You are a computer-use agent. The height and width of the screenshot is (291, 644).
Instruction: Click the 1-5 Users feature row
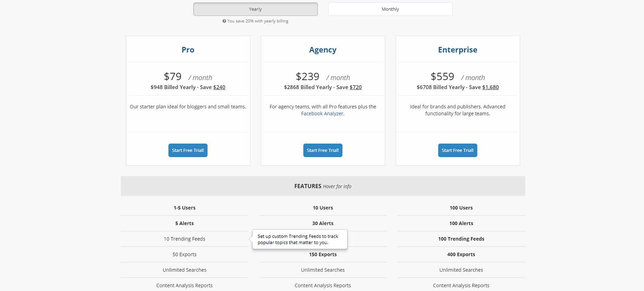click(184, 208)
